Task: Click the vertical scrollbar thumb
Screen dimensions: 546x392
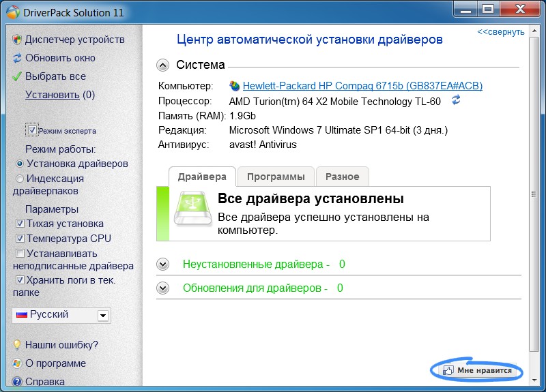Action: pos(534,194)
